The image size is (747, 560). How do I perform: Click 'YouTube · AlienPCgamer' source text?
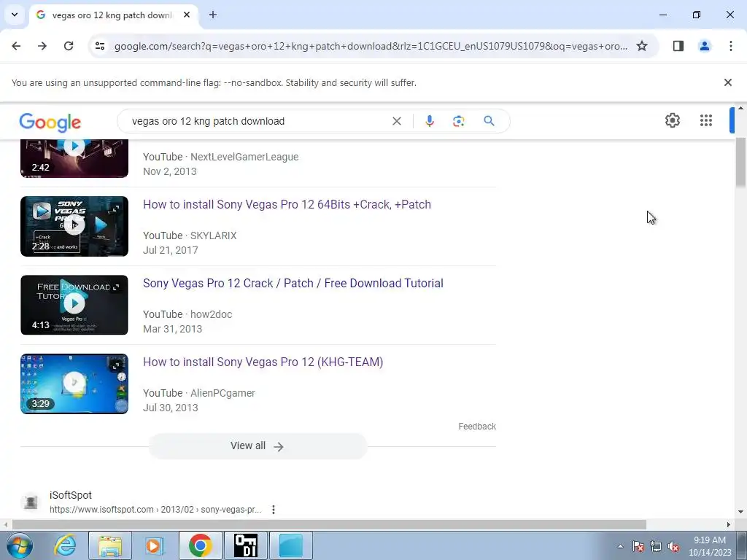pyautogui.click(x=199, y=393)
